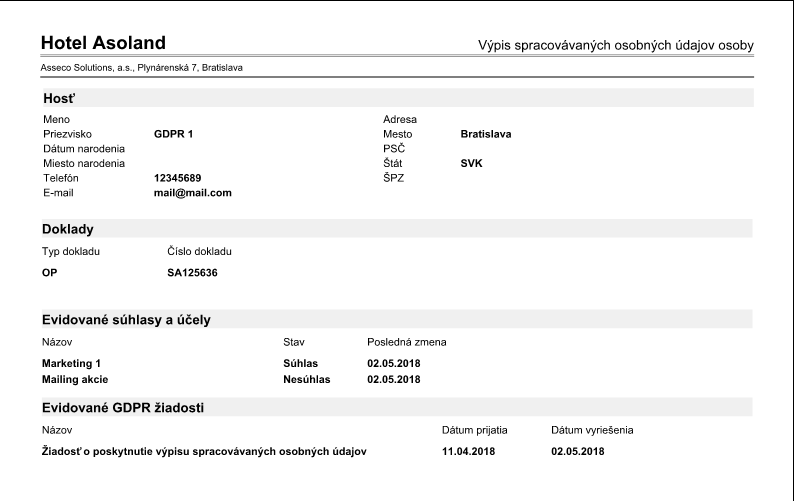Click the Žiadosť o poskytnutie výpisu request
The image size is (794, 501).
click(x=204, y=451)
